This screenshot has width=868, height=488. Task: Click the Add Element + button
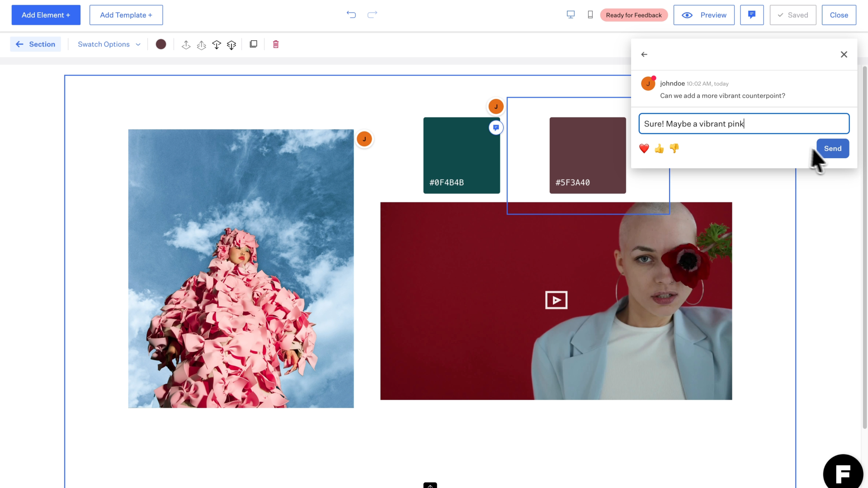click(x=46, y=15)
